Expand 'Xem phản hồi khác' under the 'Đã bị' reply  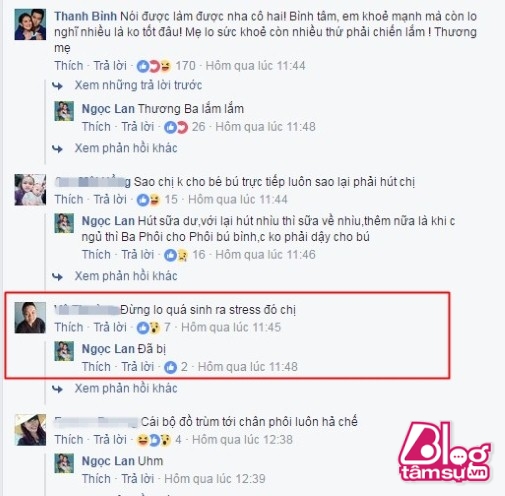[x=126, y=389]
